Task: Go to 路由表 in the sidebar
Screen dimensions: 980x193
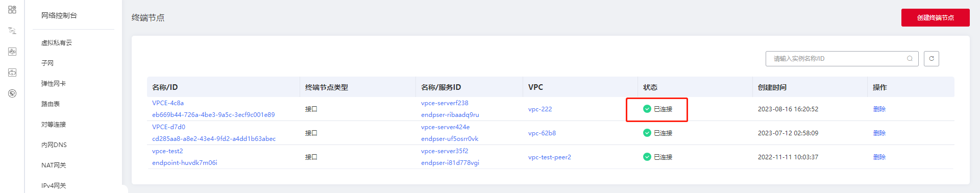Action: (51, 104)
